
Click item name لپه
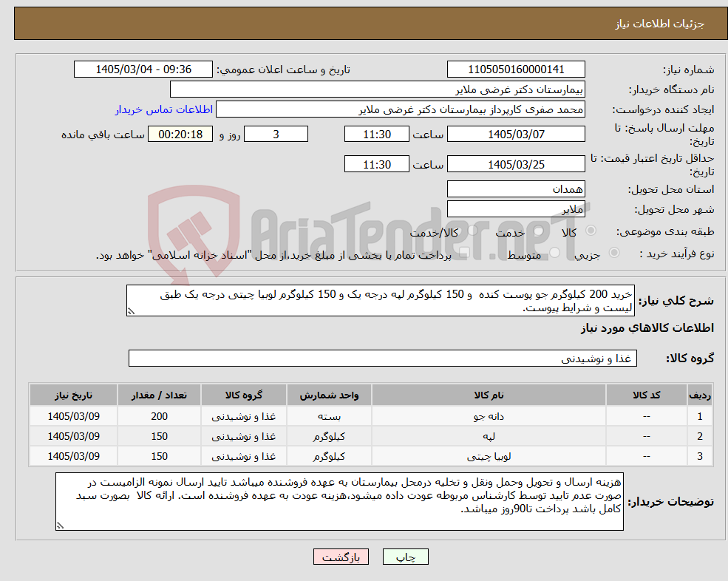coord(489,436)
